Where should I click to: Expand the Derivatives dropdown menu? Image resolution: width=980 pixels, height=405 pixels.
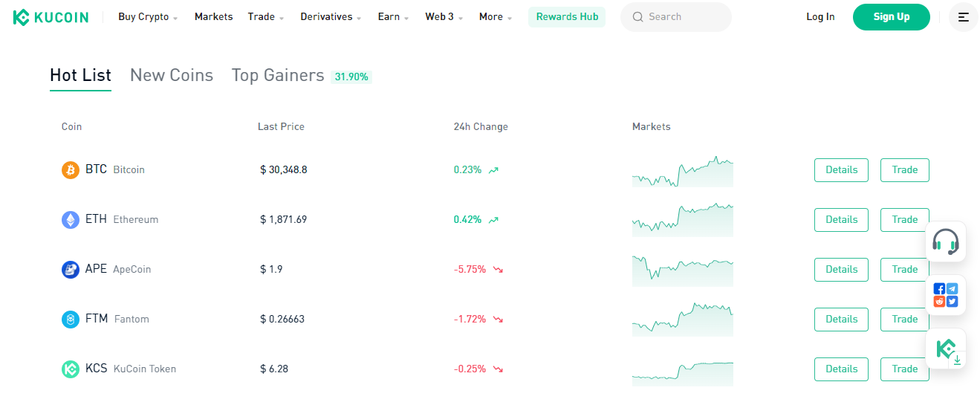point(331,17)
